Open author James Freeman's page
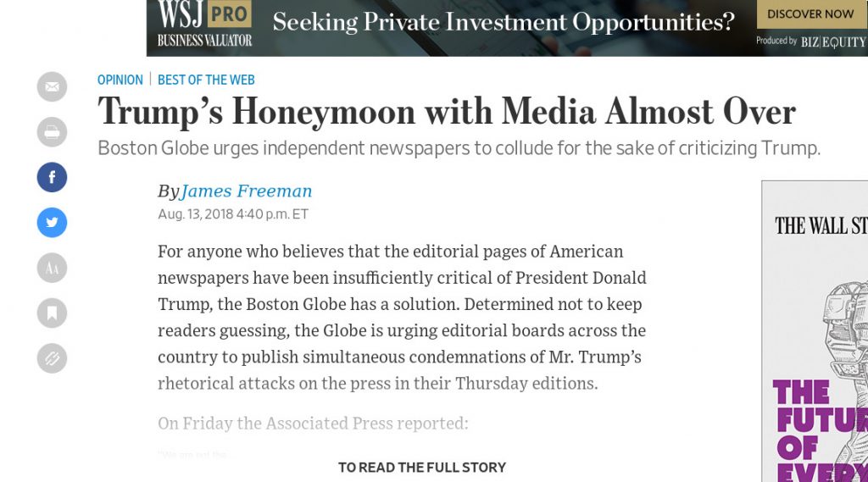868x482 pixels. point(246,191)
